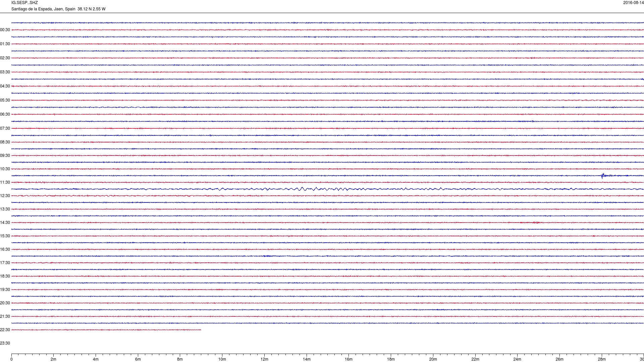
Task: Click the 04:30 time label
Action: click(5, 86)
